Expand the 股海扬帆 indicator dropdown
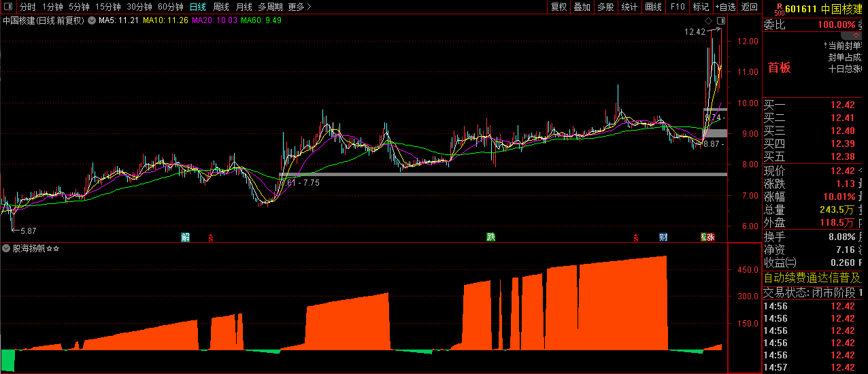Image resolution: width=868 pixels, height=374 pixels. [6, 249]
